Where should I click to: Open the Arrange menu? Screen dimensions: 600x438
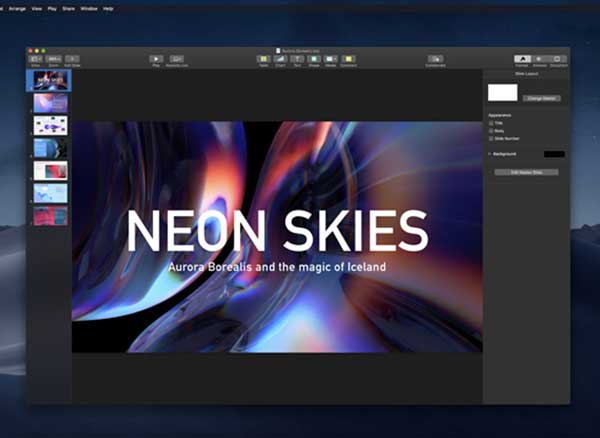click(17, 8)
